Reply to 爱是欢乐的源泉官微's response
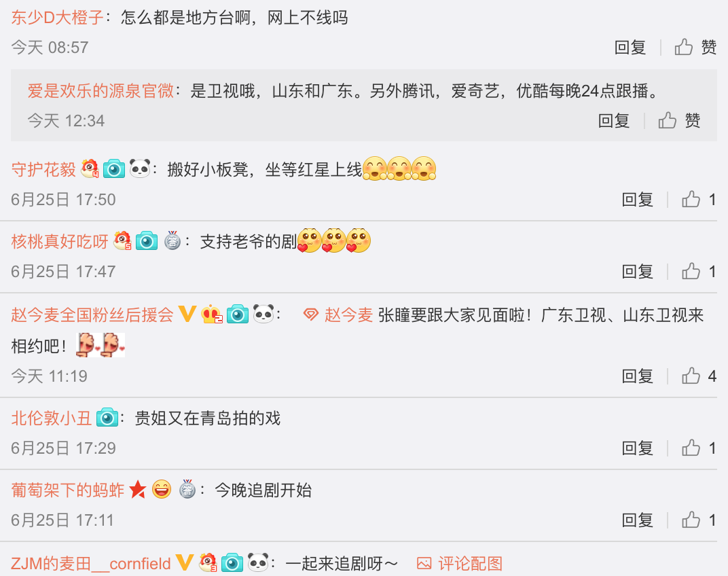The height and width of the screenshot is (576, 728). tap(613, 121)
